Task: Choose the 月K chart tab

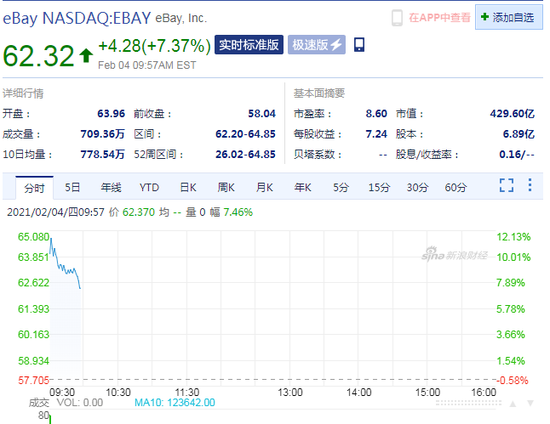Action: coord(264,187)
